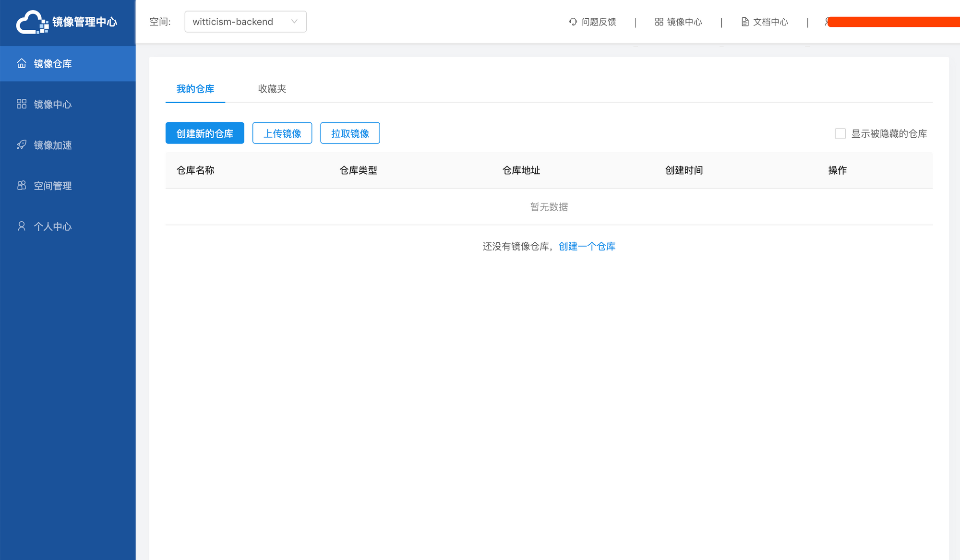Click the document icon for 文档中心
960x560 pixels.
(x=745, y=22)
